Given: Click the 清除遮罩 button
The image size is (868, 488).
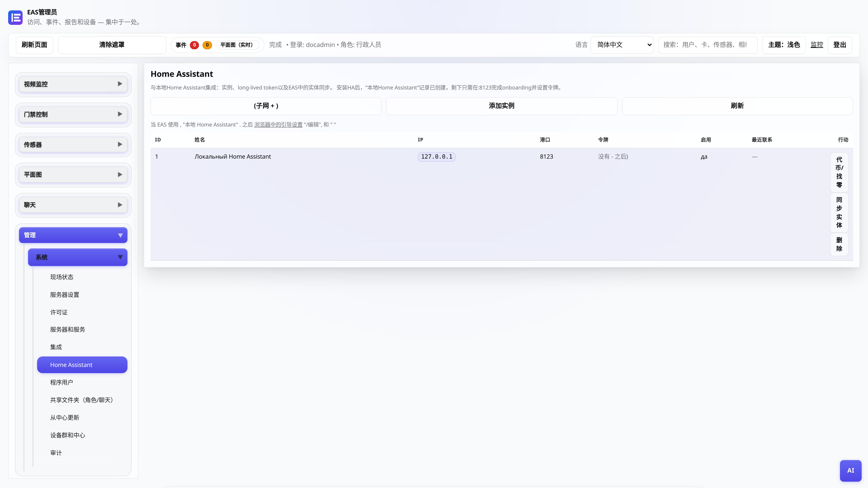Looking at the screenshot, I should point(112,45).
